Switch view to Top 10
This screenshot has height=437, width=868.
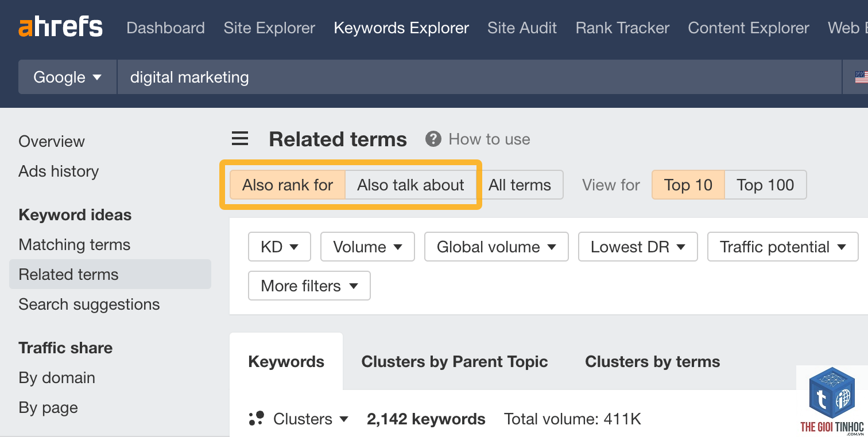(x=688, y=185)
